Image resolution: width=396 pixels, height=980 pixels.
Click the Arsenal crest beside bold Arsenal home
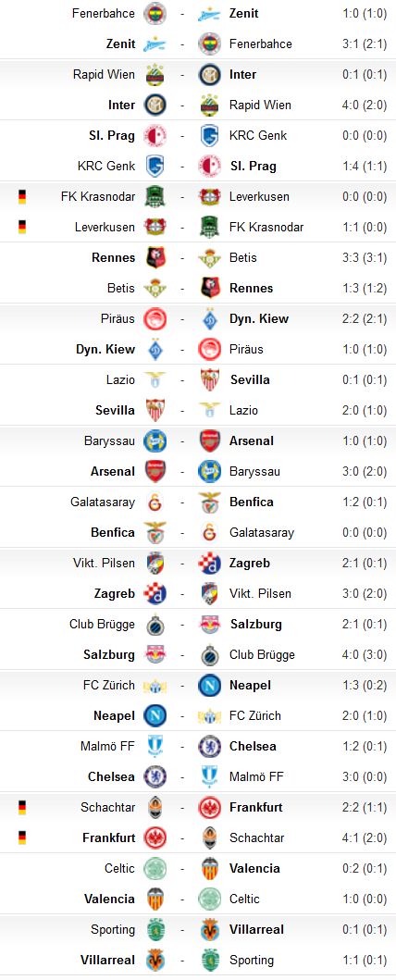tap(155, 471)
